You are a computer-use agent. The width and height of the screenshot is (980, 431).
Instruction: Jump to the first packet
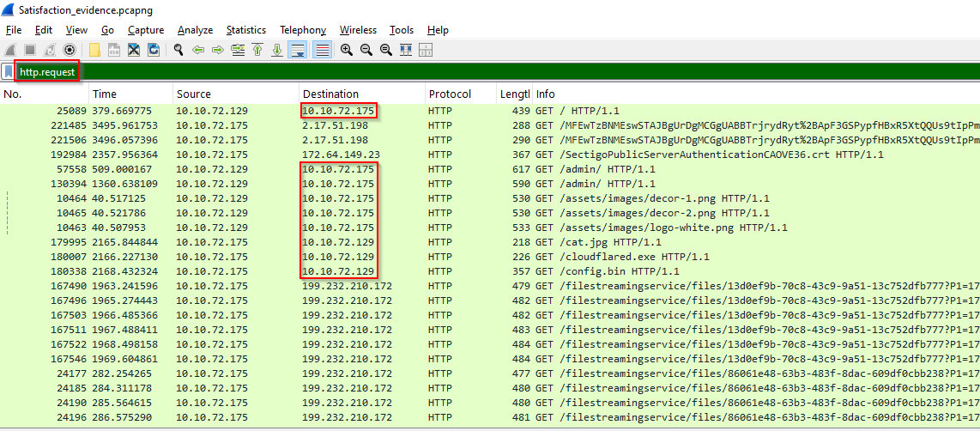point(257,50)
